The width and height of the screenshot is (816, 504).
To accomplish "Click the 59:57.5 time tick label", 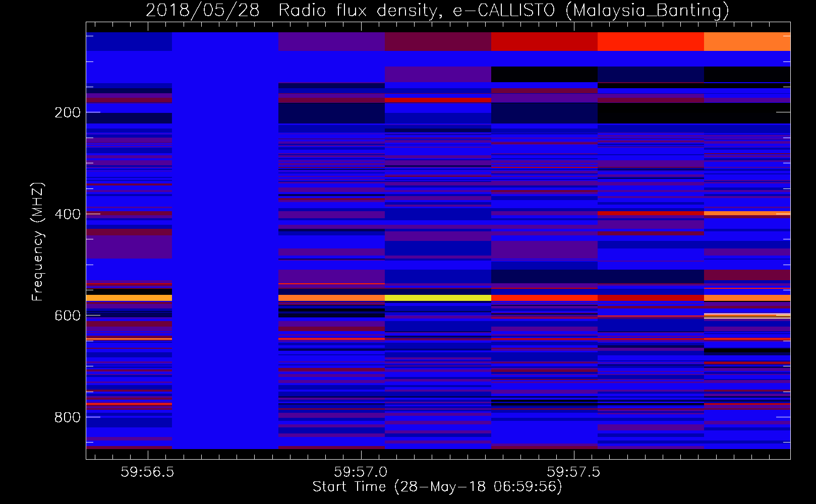I will coord(574,472).
